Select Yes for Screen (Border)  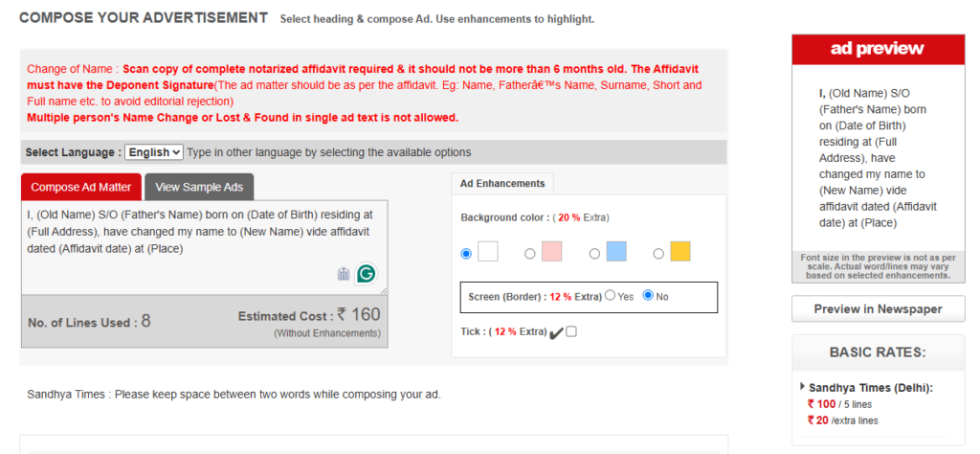click(610, 295)
